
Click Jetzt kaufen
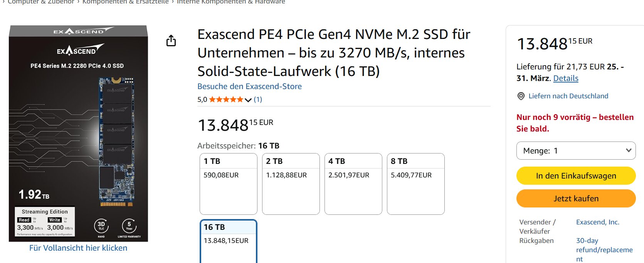(x=576, y=198)
